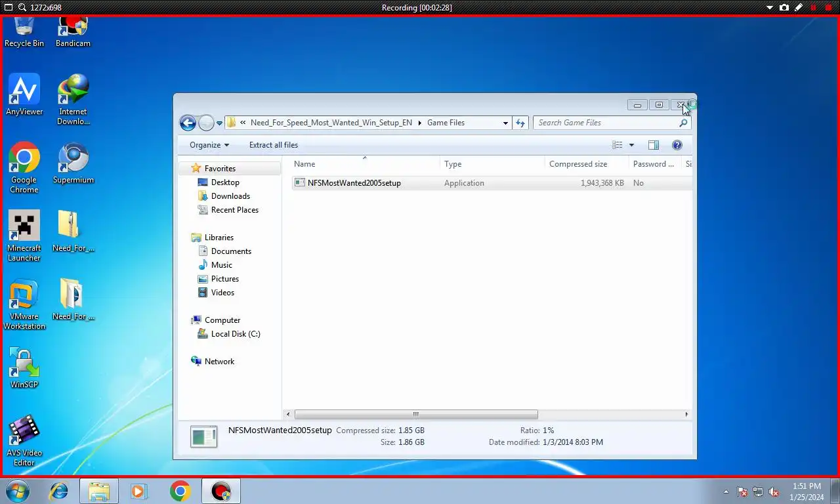Sort by the Type column header
Image resolution: width=840 pixels, height=504 pixels.
pyautogui.click(x=492, y=164)
